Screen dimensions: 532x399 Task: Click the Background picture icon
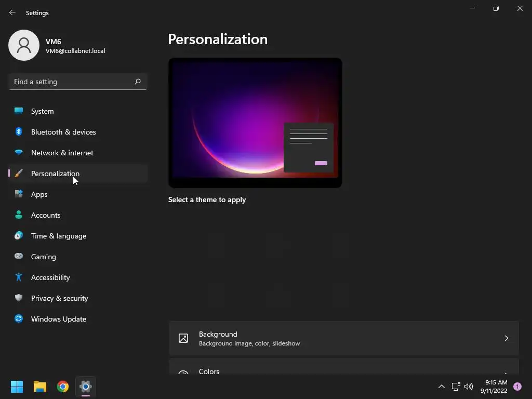coord(183,338)
